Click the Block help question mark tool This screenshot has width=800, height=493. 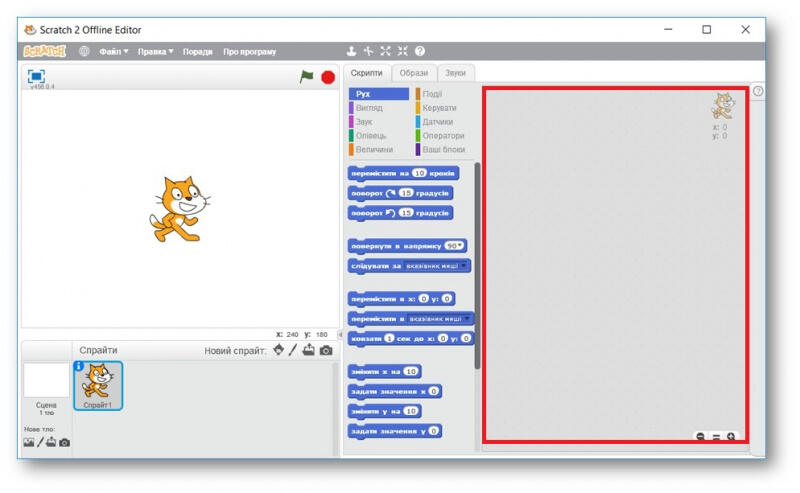coord(420,51)
